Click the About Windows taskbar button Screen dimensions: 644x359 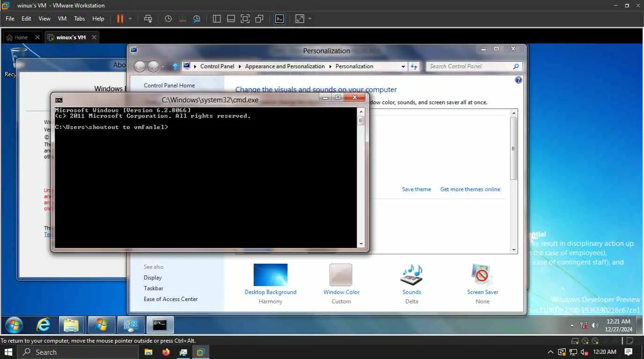click(101, 325)
